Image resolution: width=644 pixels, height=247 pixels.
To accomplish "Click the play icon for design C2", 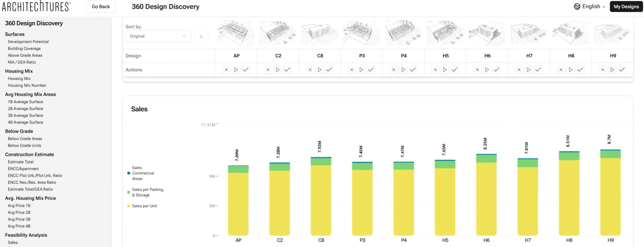I will pos(278,70).
